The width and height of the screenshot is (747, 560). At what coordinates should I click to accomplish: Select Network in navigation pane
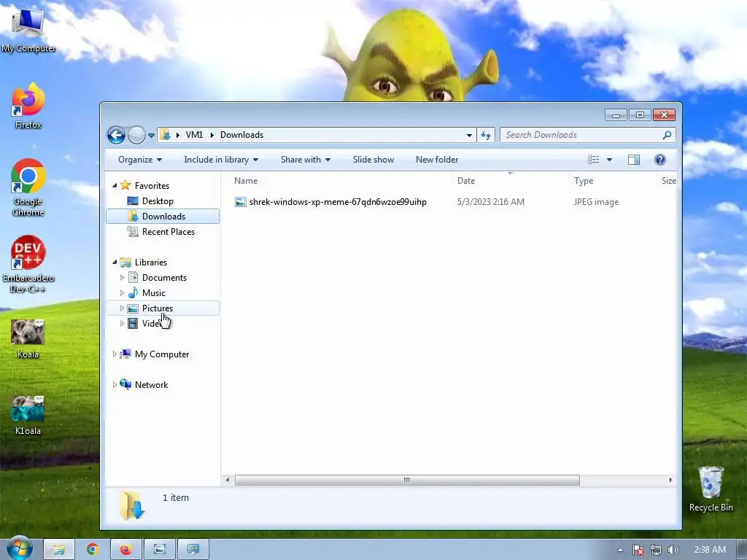coord(151,385)
